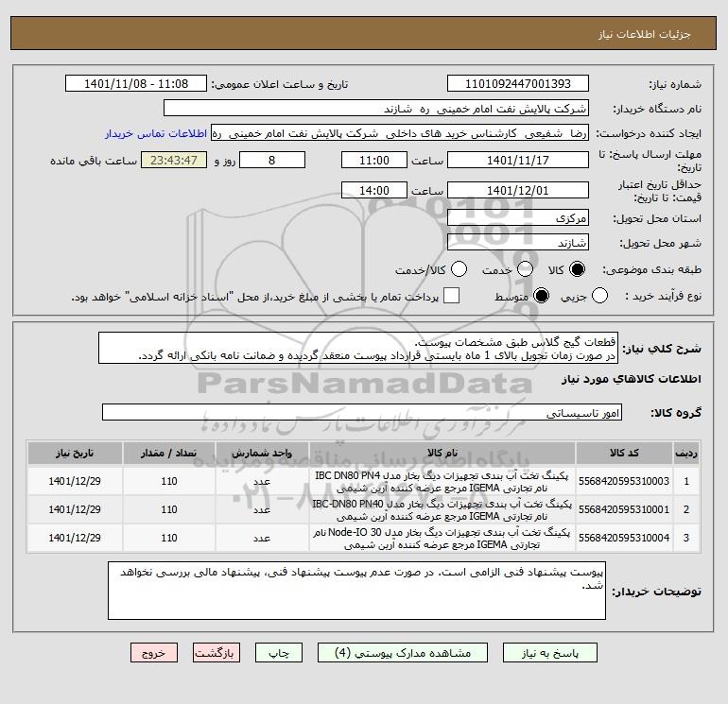This screenshot has width=728, height=704.
Task: Click the delivery city field شازند
Action: pyautogui.click(x=518, y=242)
